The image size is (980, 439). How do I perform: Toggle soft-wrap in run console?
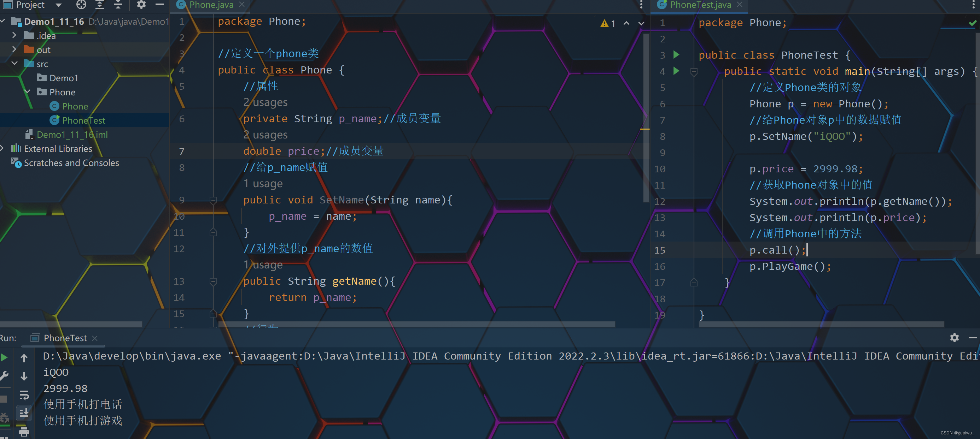click(24, 395)
